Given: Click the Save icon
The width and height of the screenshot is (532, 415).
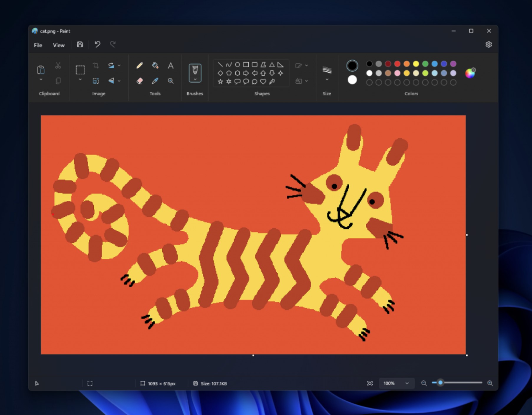Looking at the screenshot, I should pyautogui.click(x=80, y=45).
